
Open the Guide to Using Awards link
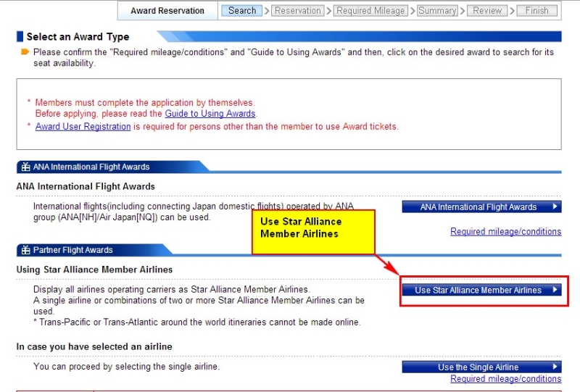pyautogui.click(x=210, y=114)
